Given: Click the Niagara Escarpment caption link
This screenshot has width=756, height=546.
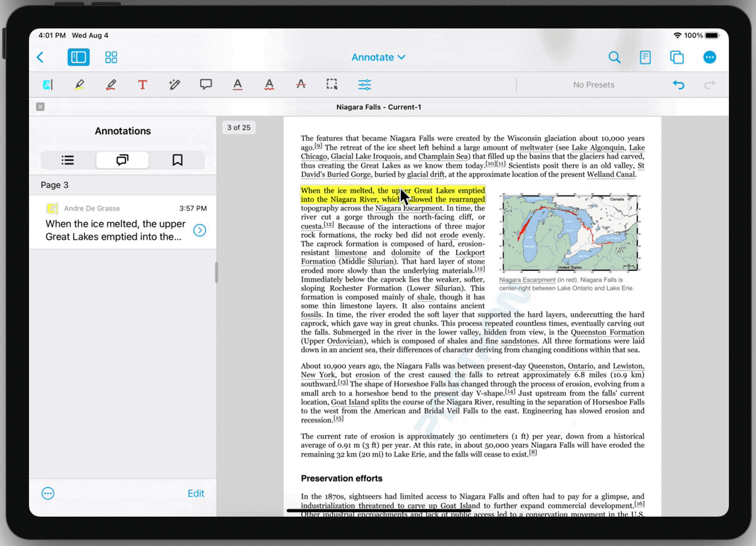Looking at the screenshot, I should (x=527, y=280).
